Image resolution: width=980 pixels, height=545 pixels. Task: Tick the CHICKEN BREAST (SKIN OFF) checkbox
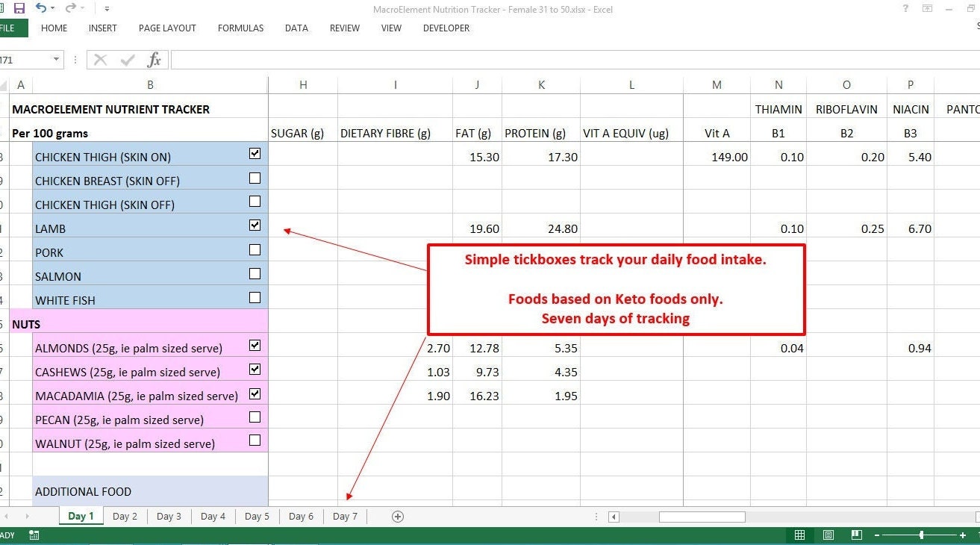point(255,178)
